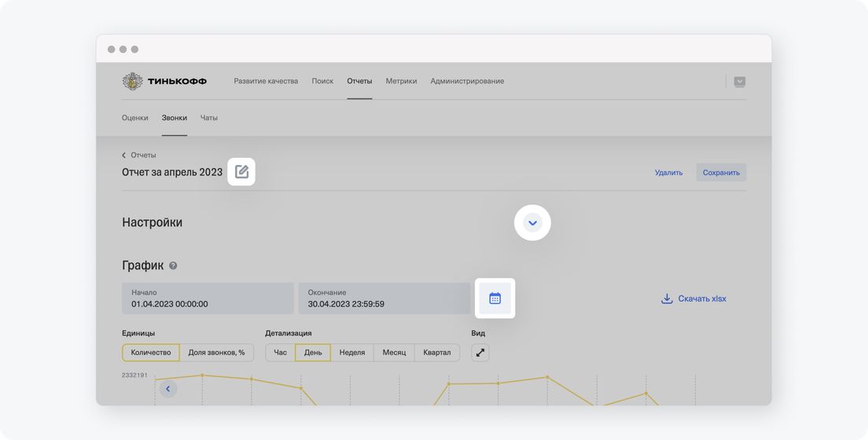Click the report title Отчет за апрель 2023
Image resolution: width=868 pixels, height=440 pixels.
coord(172,172)
